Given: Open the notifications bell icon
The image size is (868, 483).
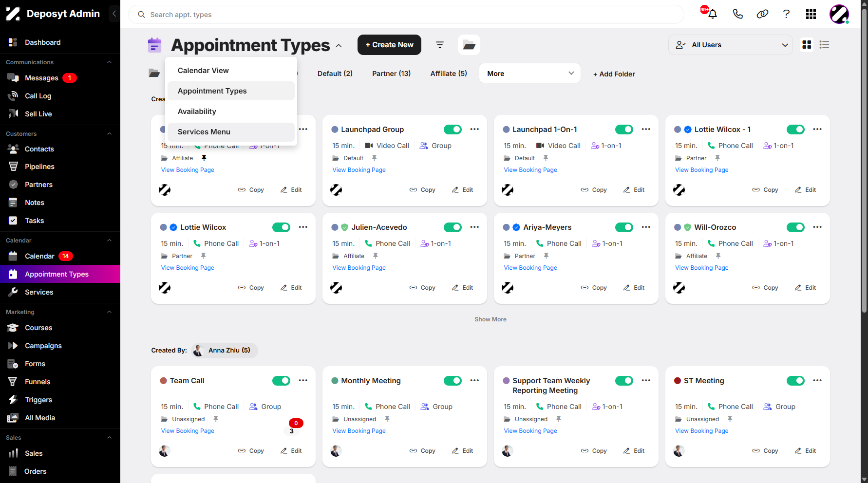Looking at the screenshot, I should click(x=712, y=14).
